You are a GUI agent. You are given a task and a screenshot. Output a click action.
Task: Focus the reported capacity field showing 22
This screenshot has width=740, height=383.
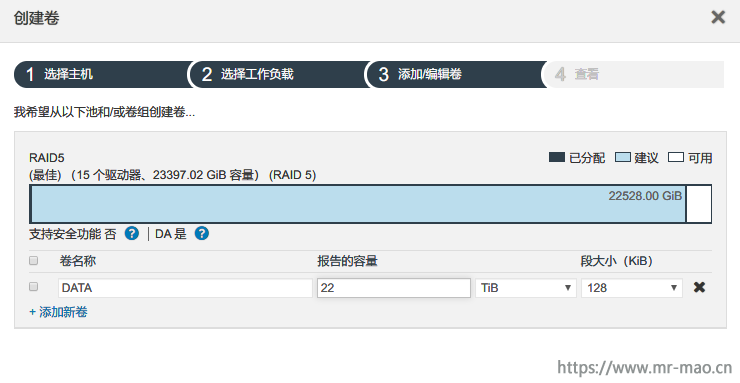tap(394, 288)
